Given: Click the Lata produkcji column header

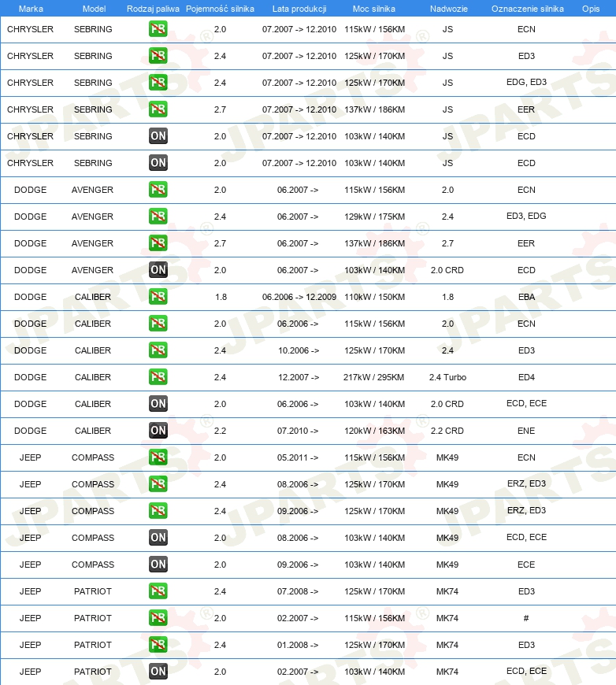Looking at the screenshot, I should coord(299,9).
